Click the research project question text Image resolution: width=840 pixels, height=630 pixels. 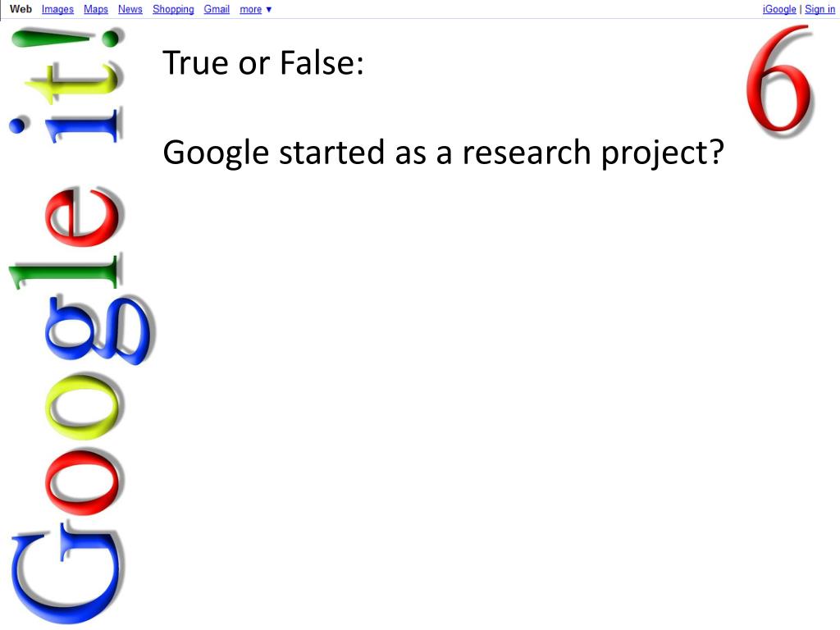[443, 153]
